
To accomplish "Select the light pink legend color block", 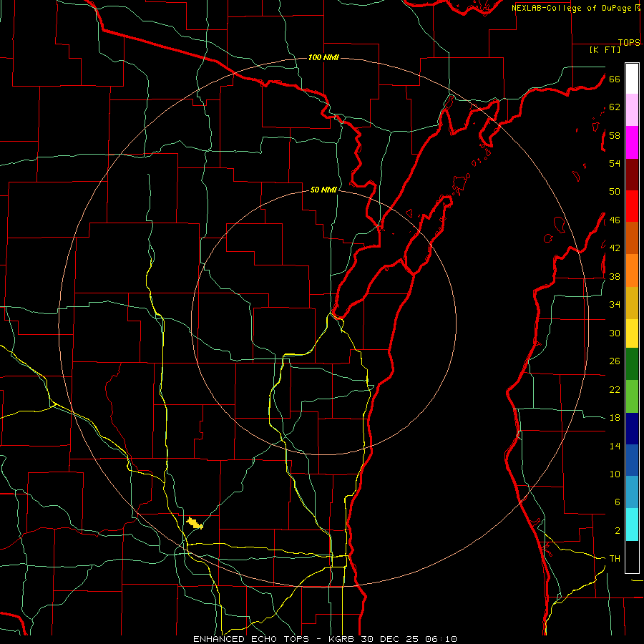I will [632, 109].
